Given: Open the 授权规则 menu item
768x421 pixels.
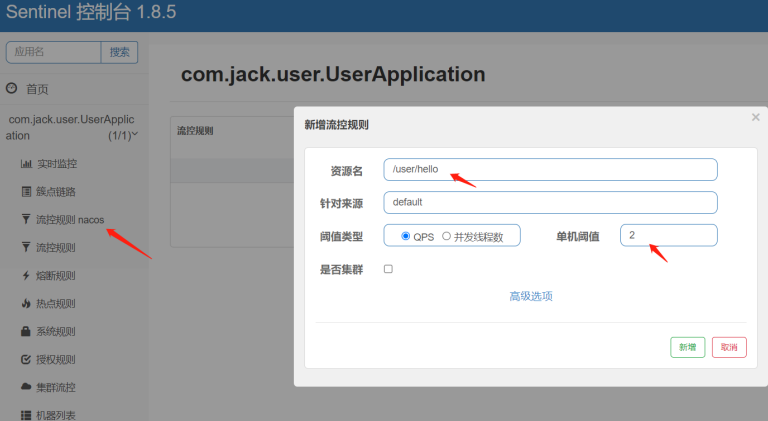Looking at the screenshot, I should click(55, 359).
